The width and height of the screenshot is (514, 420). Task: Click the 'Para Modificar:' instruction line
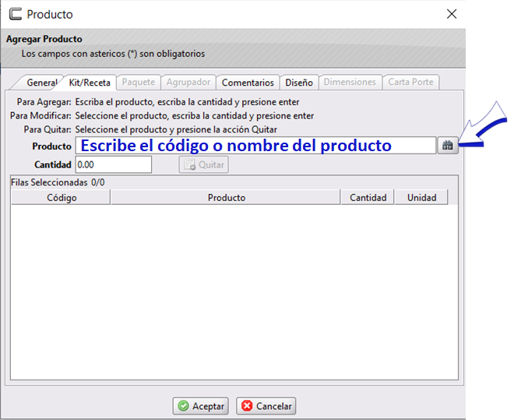162,116
